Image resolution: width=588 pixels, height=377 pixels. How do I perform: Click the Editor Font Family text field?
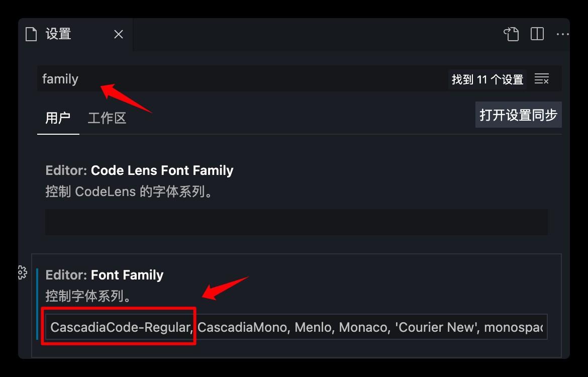point(296,327)
